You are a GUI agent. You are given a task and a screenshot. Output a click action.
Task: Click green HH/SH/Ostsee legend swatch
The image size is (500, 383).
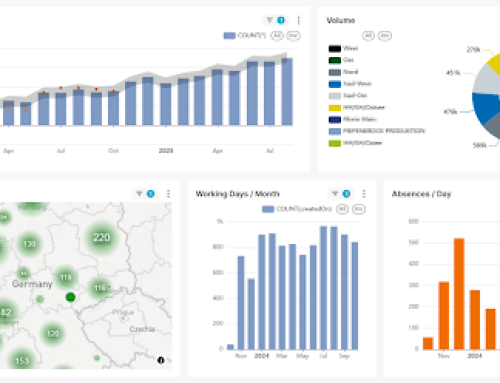(x=335, y=143)
